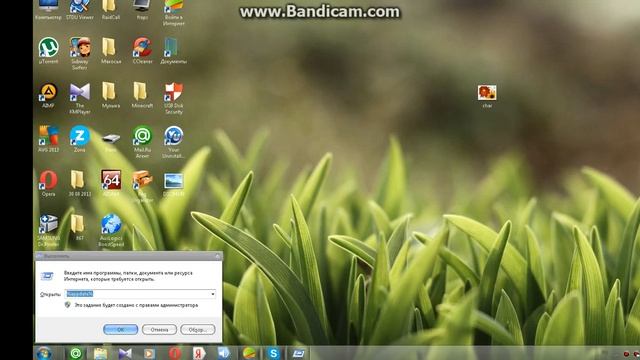Click OK in the Run dialog
Image resolution: width=640 pixels, height=360 pixels.
click(120, 329)
